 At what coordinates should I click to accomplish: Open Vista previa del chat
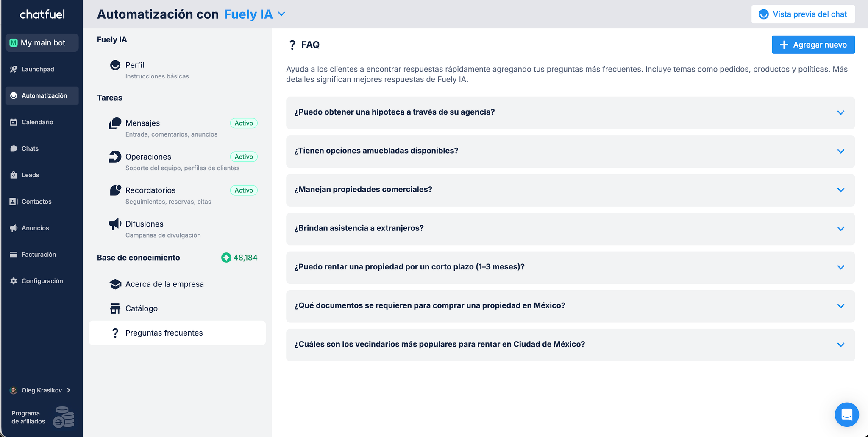(803, 14)
